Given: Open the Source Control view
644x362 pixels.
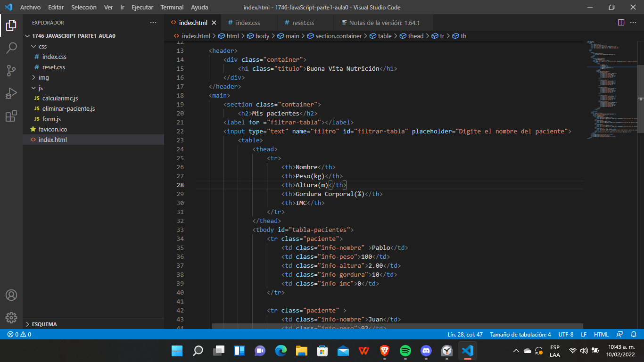Looking at the screenshot, I should [x=11, y=71].
